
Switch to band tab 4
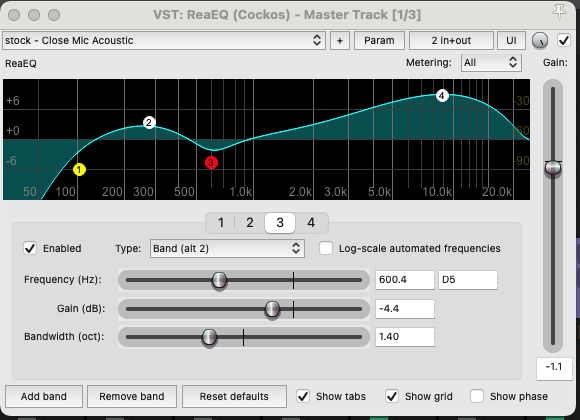[x=311, y=223]
